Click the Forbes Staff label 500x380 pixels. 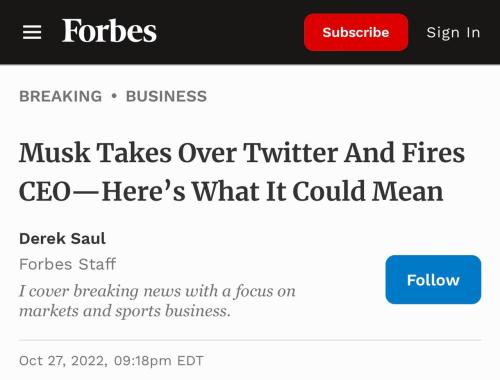(68, 264)
